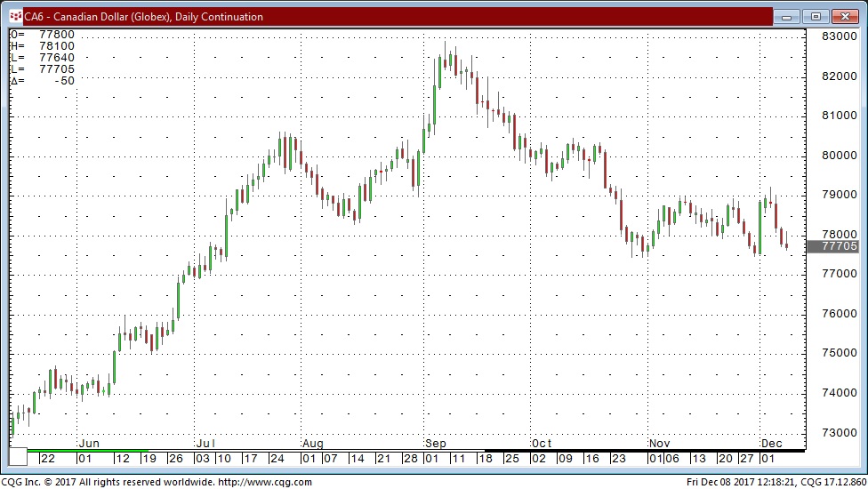The height and width of the screenshot is (489, 868).
Task: Minimize the CA6 chart window
Action: point(786,17)
